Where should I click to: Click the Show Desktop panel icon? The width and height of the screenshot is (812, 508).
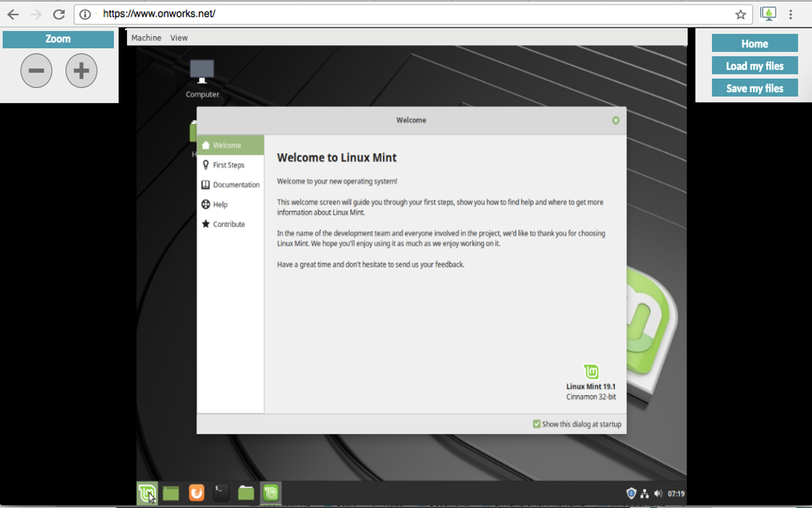click(x=171, y=493)
